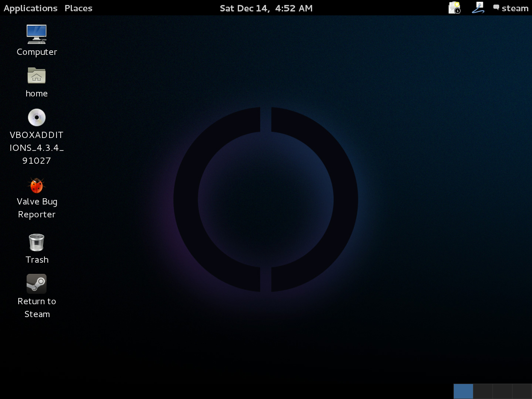Image resolution: width=532 pixels, height=399 pixels.
Task: Launch Return to Steam
Action: pyautogui.click(x=37, y=283)
